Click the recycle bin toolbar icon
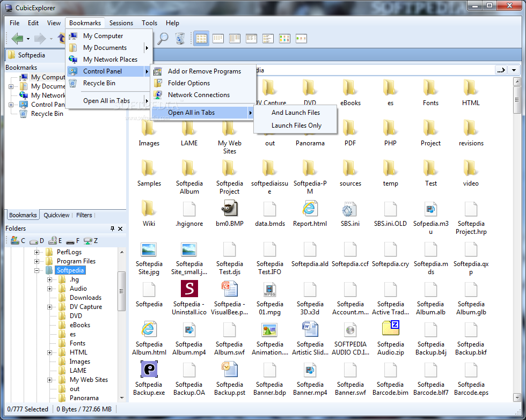 (x=180, y=39)
